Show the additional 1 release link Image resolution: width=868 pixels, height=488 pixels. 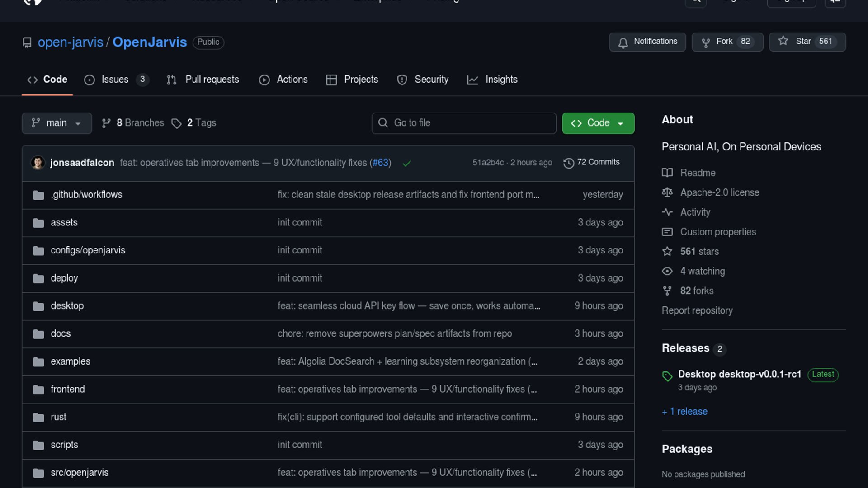pyautogui.click(x=684, y=412)
